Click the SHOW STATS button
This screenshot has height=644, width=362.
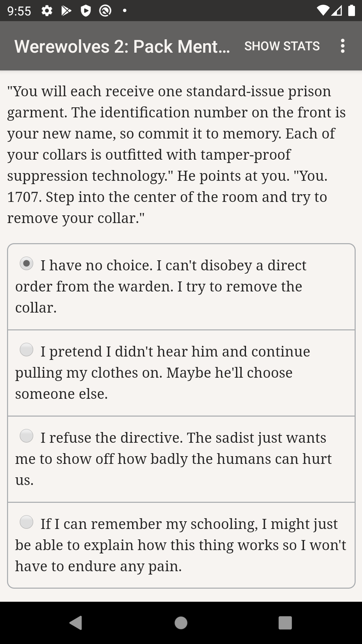point(282,46)
